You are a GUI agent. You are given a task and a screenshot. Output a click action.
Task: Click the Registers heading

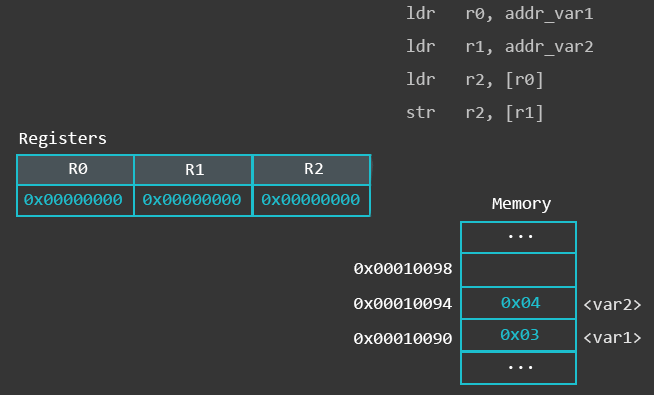(63, 138)
